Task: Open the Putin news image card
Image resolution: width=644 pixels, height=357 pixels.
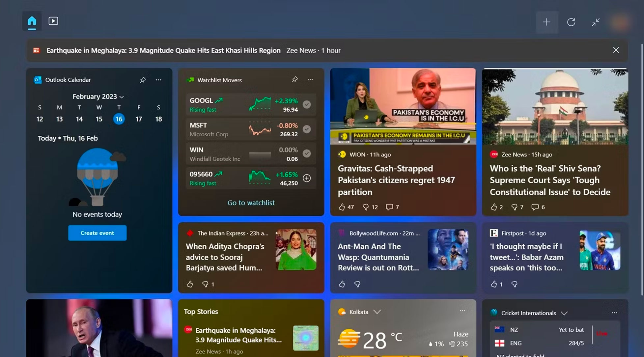Action: [x=99, y=328]
